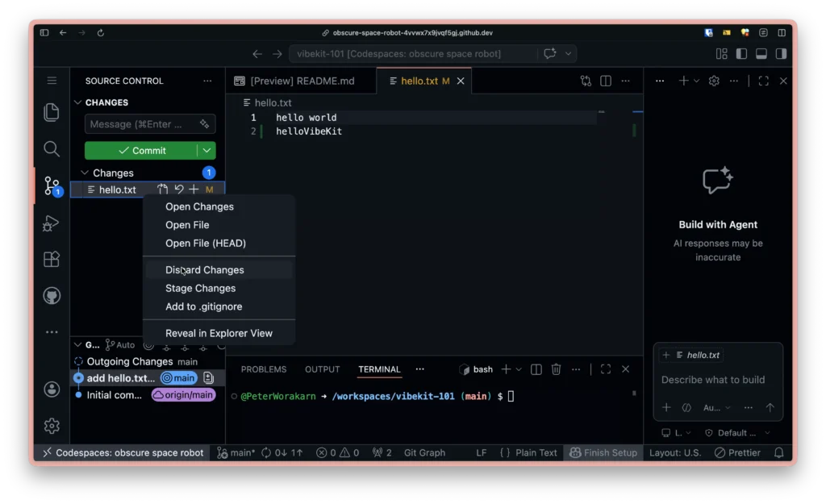Open the Au... agent mode dropdown
The width and height of the screenshot is (826, 504).
click(x=717, y=407)
